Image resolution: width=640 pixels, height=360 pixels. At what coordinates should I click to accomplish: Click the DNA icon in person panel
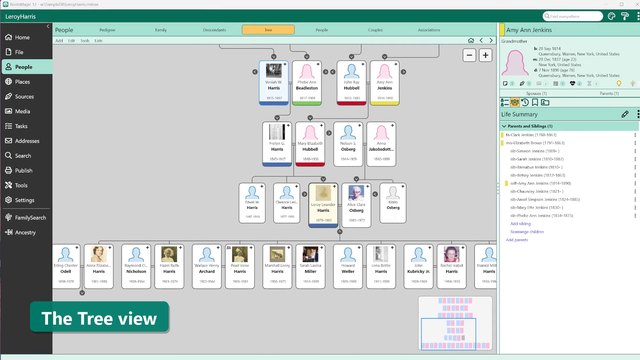pos(589,83)
